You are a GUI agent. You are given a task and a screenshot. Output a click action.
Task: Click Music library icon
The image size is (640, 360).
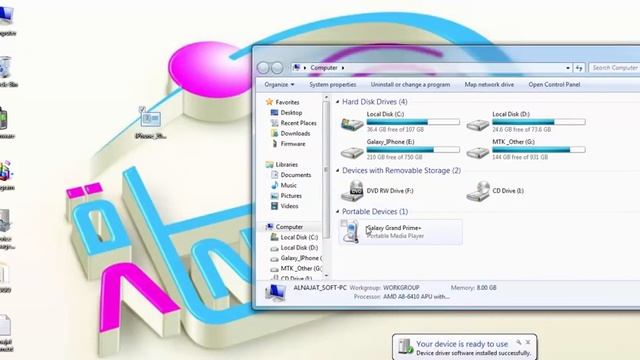click(x=274, y=185)
